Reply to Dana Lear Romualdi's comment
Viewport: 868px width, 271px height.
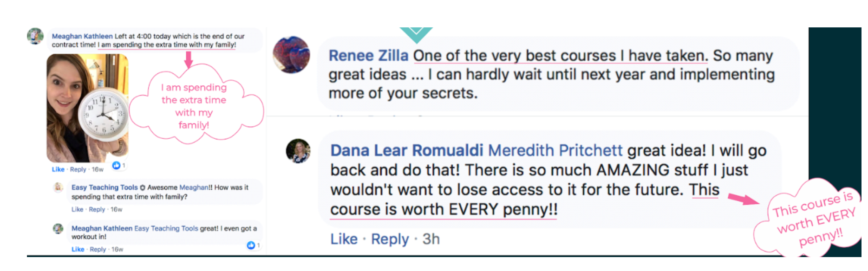click(390, 239)
